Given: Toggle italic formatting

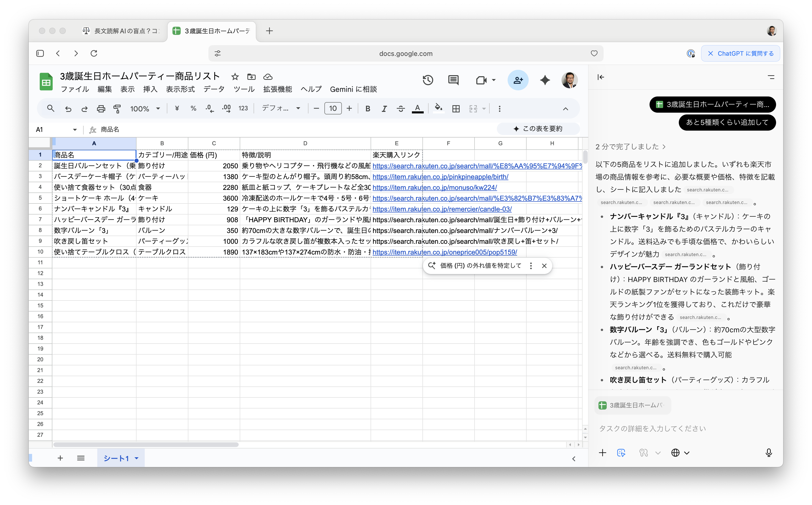Looking at the screenshot, I should pyautogui.click(x=384, y=109).
